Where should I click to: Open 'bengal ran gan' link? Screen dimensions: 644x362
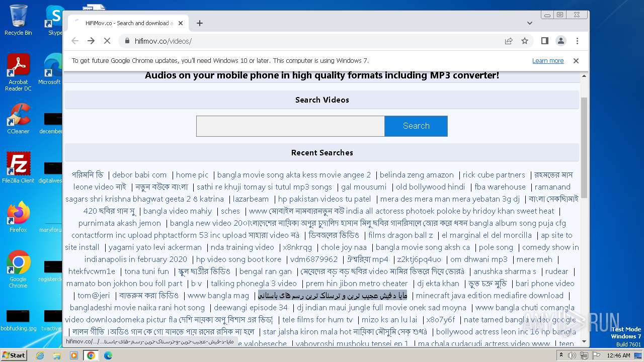click(x=266, y=271)
